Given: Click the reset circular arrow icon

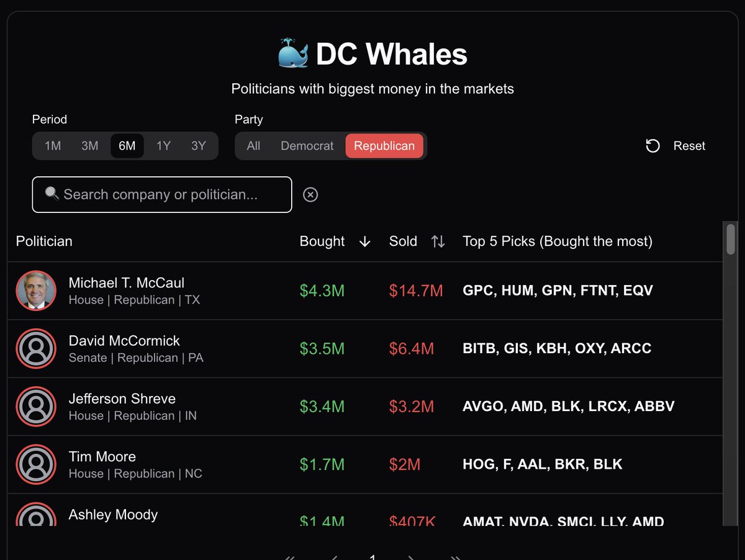Looking at the screenshot, I should click(652, 146).
